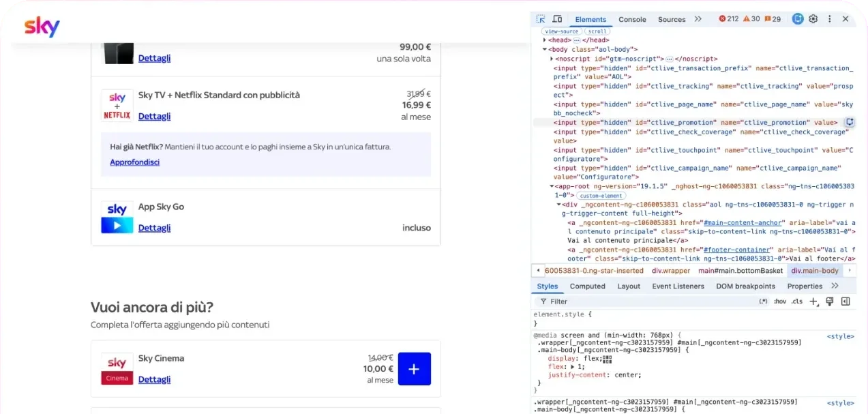Select main#main.bottomBasket breadcrumb item
The image size is (868, 414).
(x=740, y=271)
